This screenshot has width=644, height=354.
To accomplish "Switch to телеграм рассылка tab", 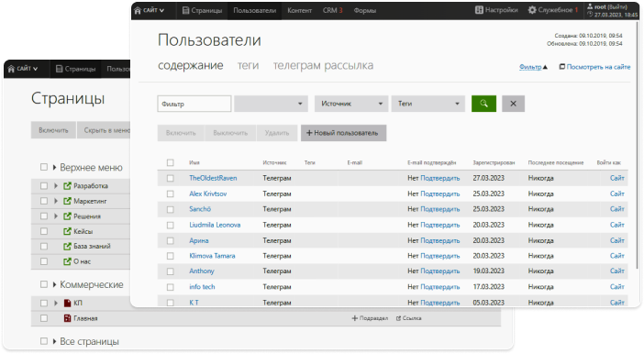I will pos(323,65).
